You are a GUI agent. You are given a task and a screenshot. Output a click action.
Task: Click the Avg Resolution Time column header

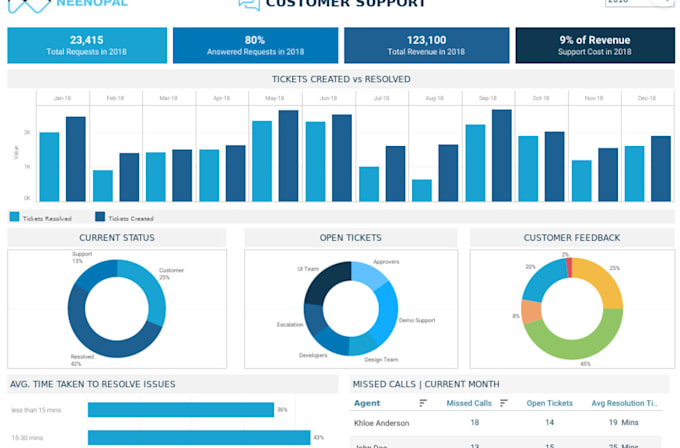[x=624, y=403]
